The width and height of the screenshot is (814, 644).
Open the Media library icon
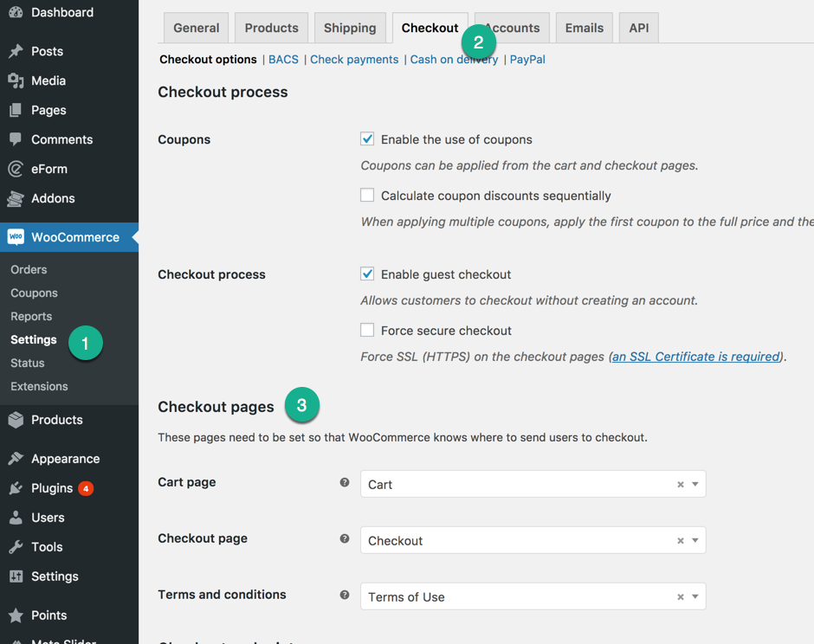16,80
